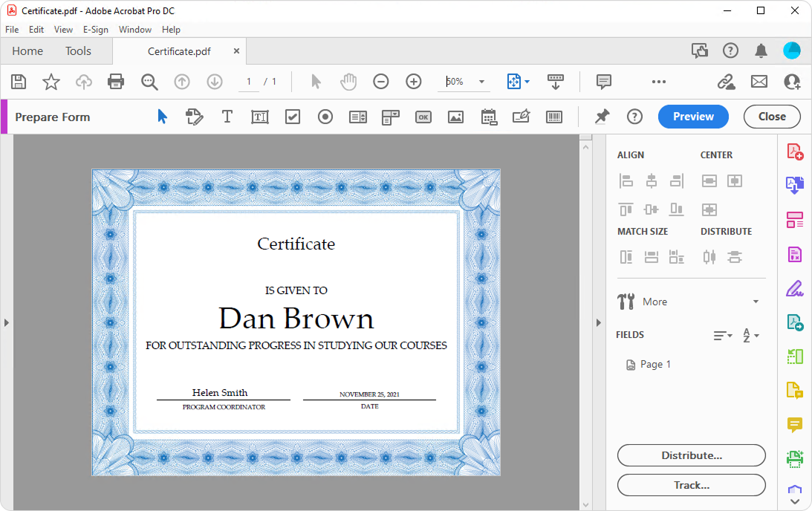Select the barcode field tool
The image size is (812, 511).
point(554,117)
